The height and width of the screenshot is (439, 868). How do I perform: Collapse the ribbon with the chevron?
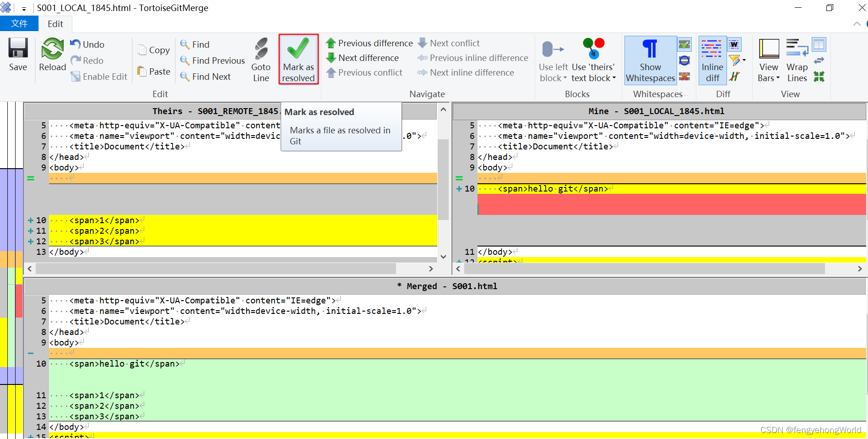(x=857, y=24)
